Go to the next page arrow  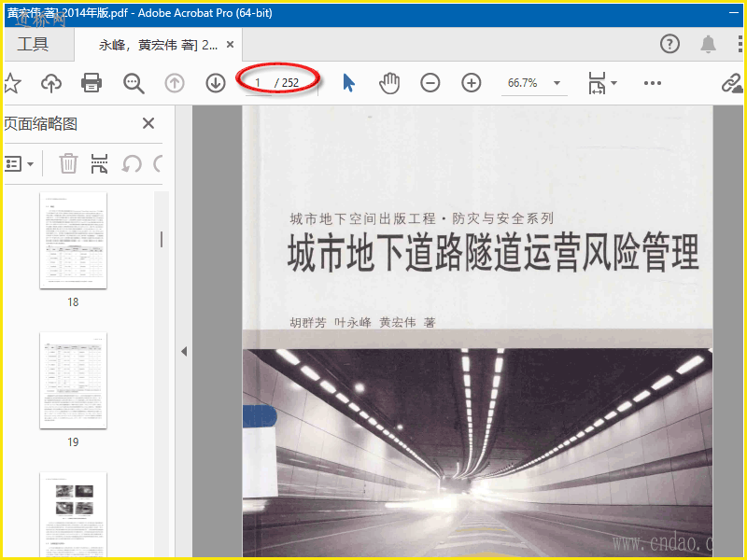(x=216, y=83)
